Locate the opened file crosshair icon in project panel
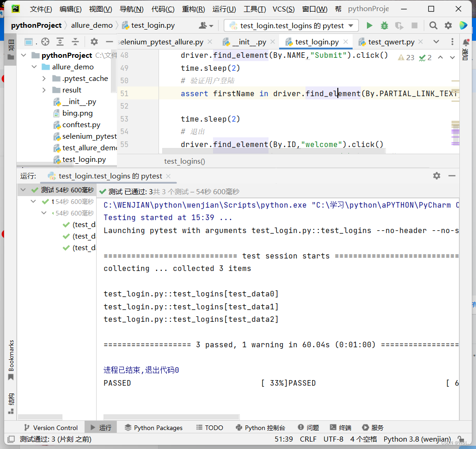This screenshot has height=449, width=476. tap(45, 42)
